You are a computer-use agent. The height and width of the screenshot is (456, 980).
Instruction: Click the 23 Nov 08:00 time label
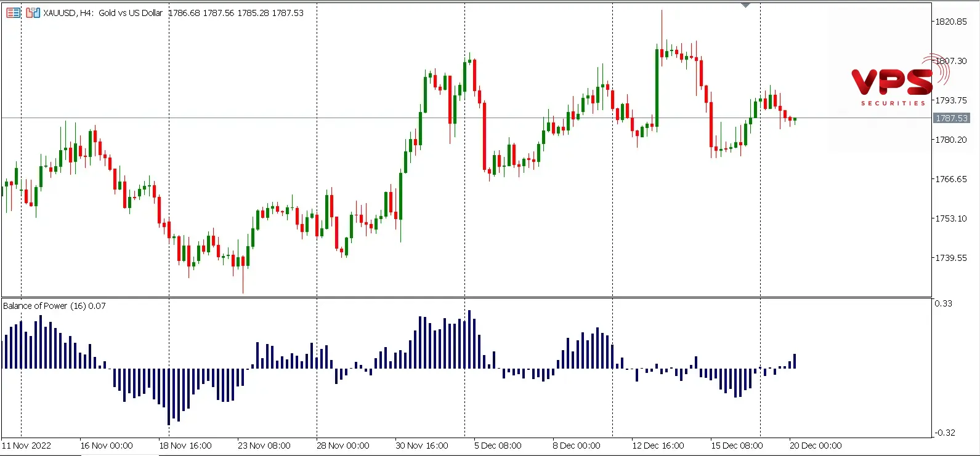coord(264,446)
